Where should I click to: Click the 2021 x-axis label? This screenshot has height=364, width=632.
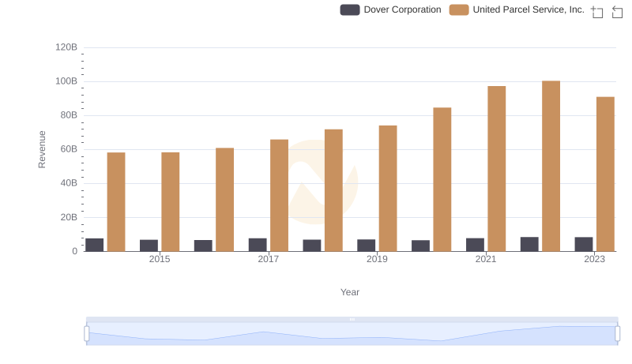tap(486, 259)
